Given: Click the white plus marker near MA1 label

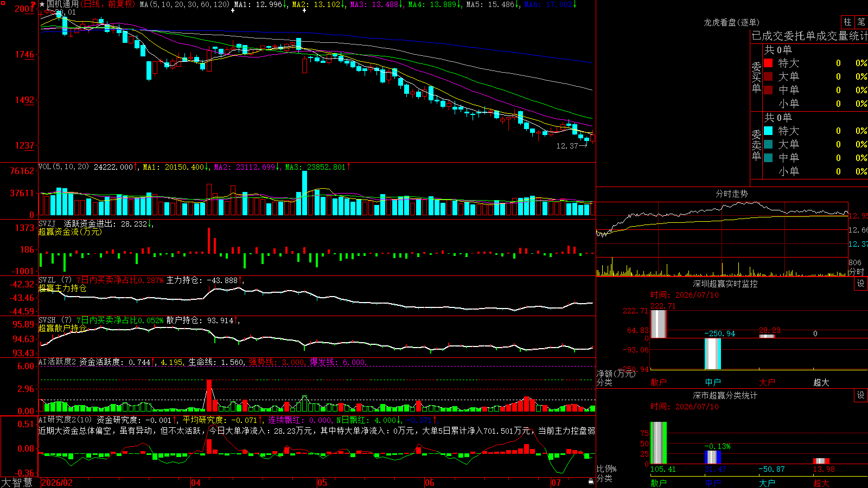Looking at the screenshot, I should tap(233, 11).
